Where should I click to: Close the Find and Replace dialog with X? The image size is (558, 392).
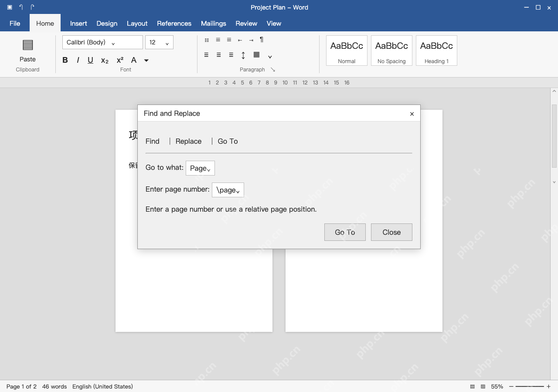412,114
